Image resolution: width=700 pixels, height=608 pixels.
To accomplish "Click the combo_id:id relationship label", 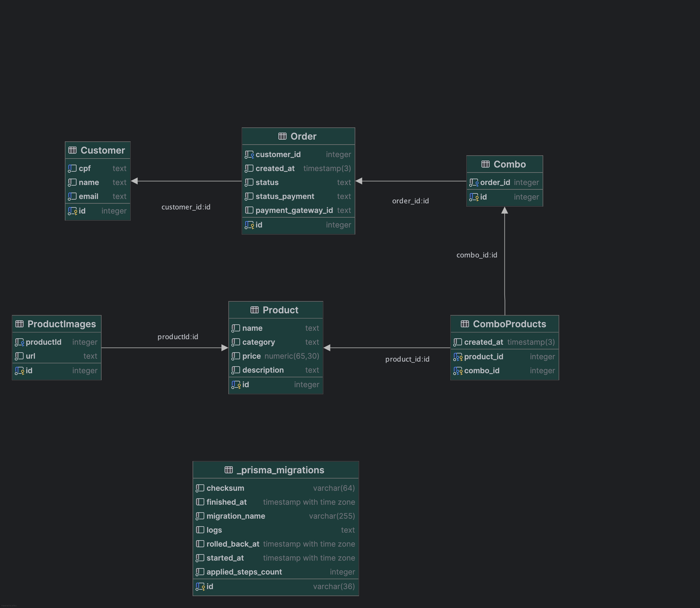I will tap(476, 255).
